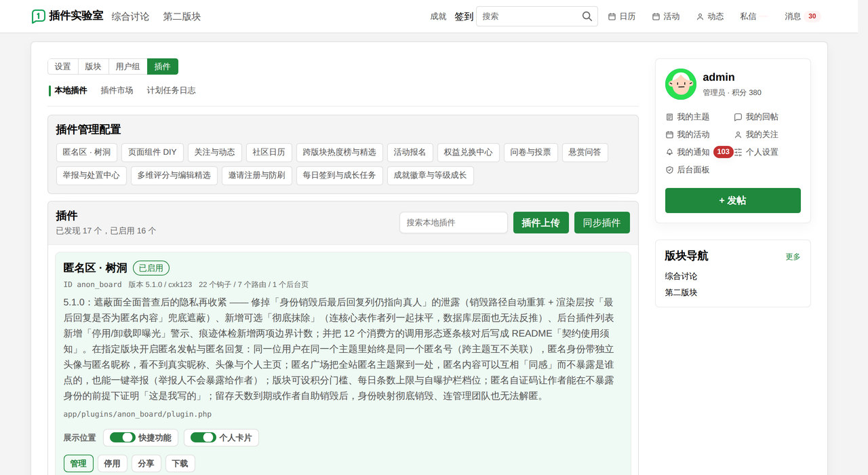Open 动态 in the top bar
The height and width of the screenshot is (475, 868).
click(710, 16)
